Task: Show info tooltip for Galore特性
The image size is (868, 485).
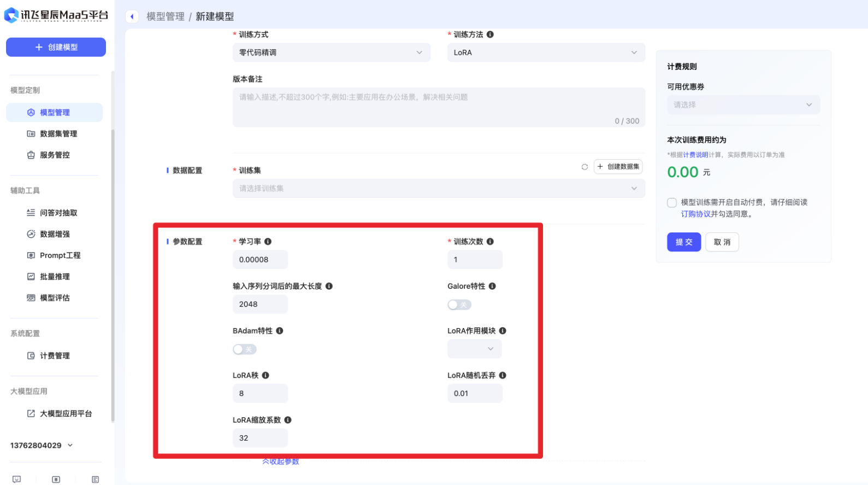Action: (492, 286)
